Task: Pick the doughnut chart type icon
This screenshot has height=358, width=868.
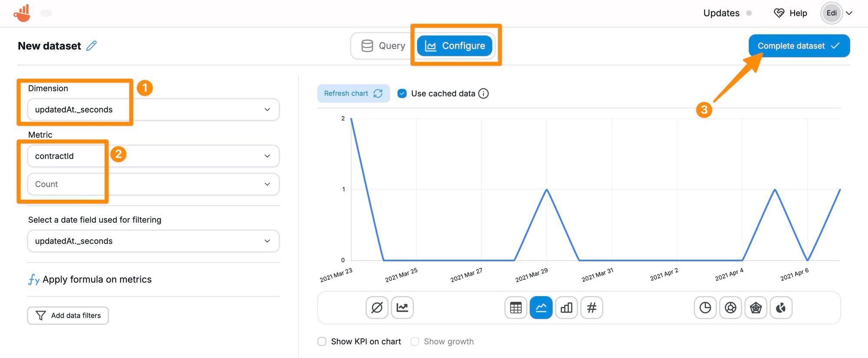Action: (x=730, y=308)
